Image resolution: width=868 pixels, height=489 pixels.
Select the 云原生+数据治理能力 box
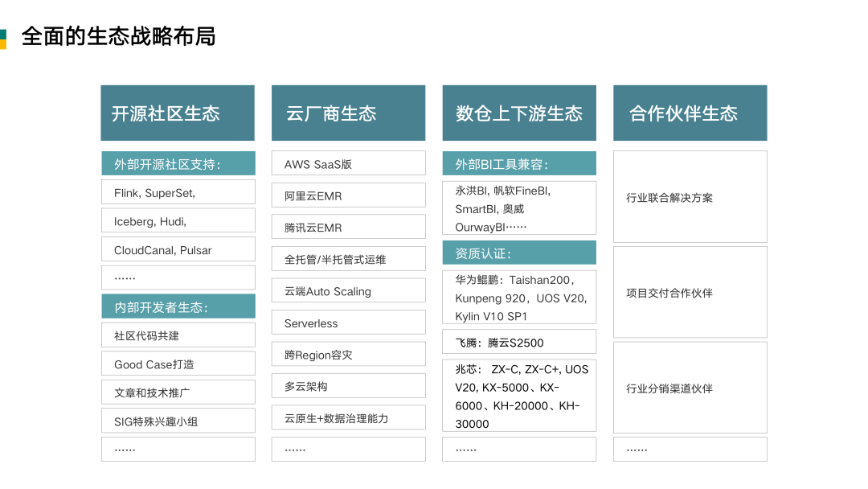349,417
